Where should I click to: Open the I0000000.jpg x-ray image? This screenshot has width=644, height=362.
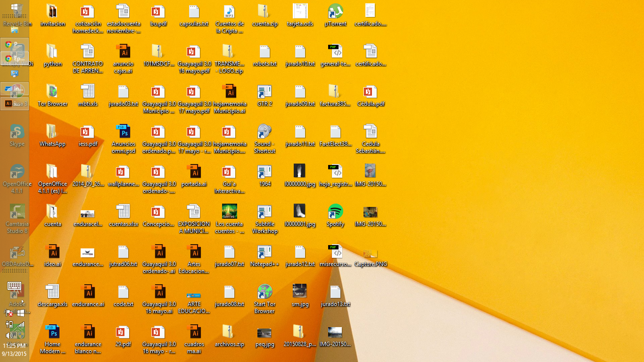[300, 175]
